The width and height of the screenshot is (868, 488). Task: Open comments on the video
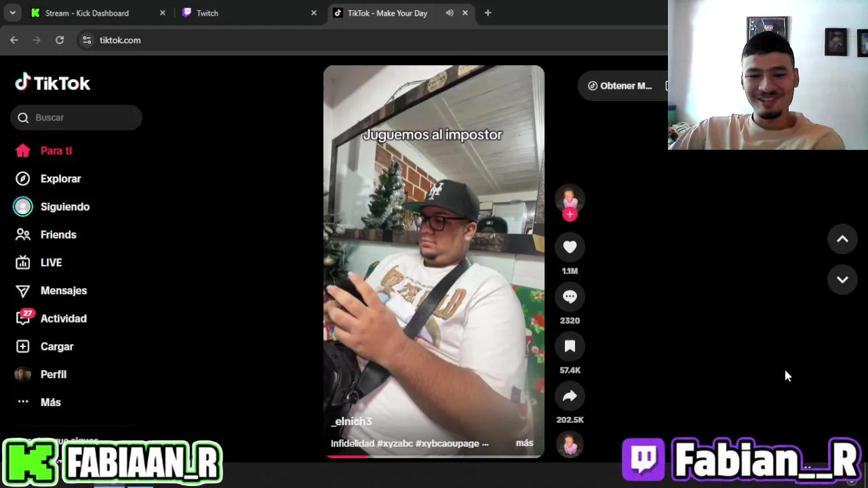(x=570, y=297)
